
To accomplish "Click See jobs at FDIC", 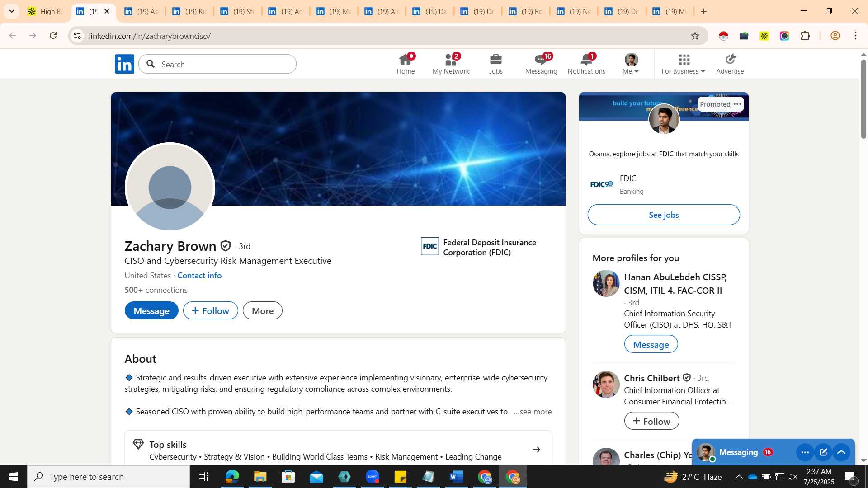I will [x=664, y=215].
